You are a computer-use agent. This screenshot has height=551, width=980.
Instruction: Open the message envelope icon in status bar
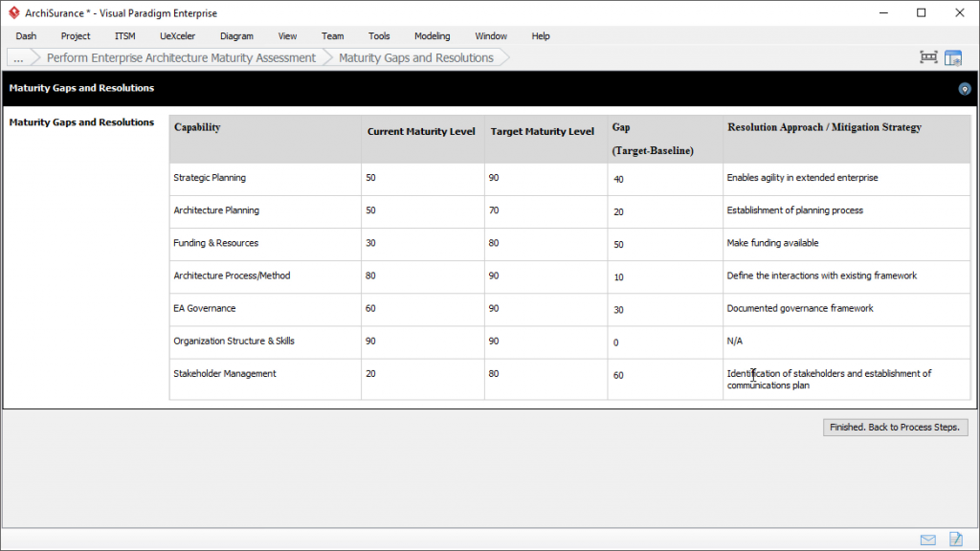pyautogui.click(x=927, y=540)
